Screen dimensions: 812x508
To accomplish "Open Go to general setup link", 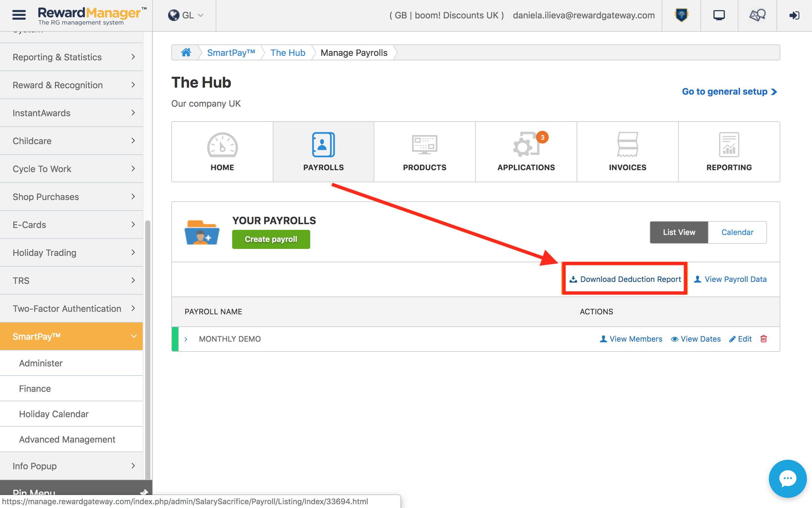I will 729,91.
